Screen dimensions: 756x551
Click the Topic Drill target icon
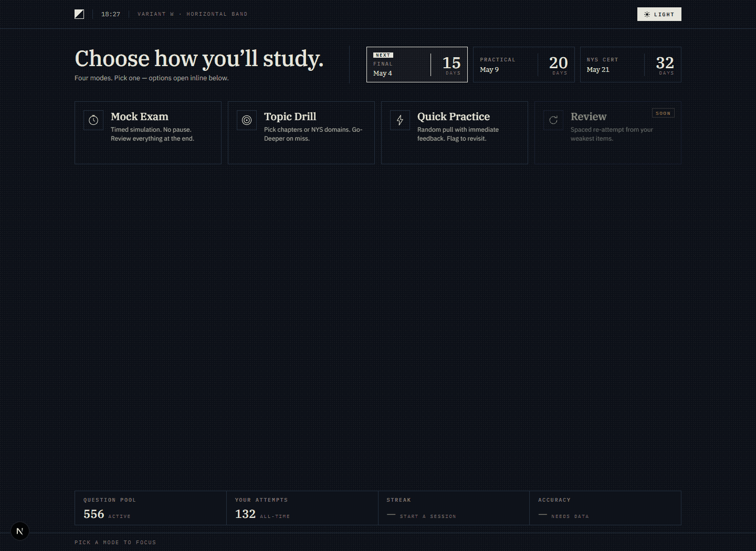[x=247, y=120]
